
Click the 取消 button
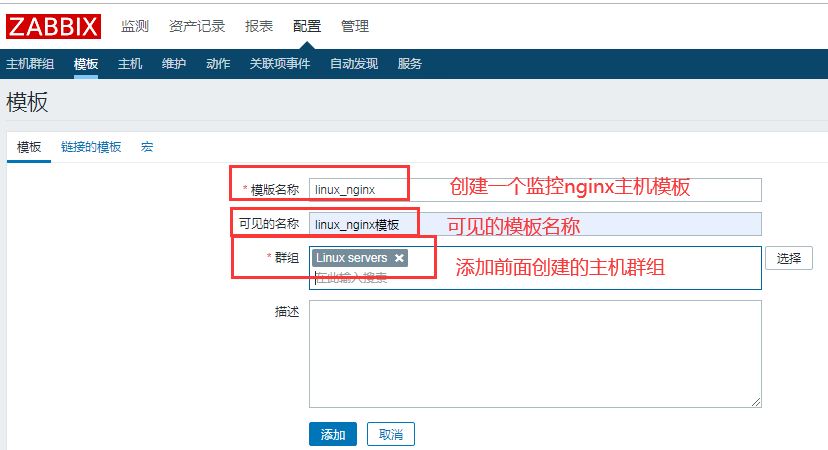391,434
